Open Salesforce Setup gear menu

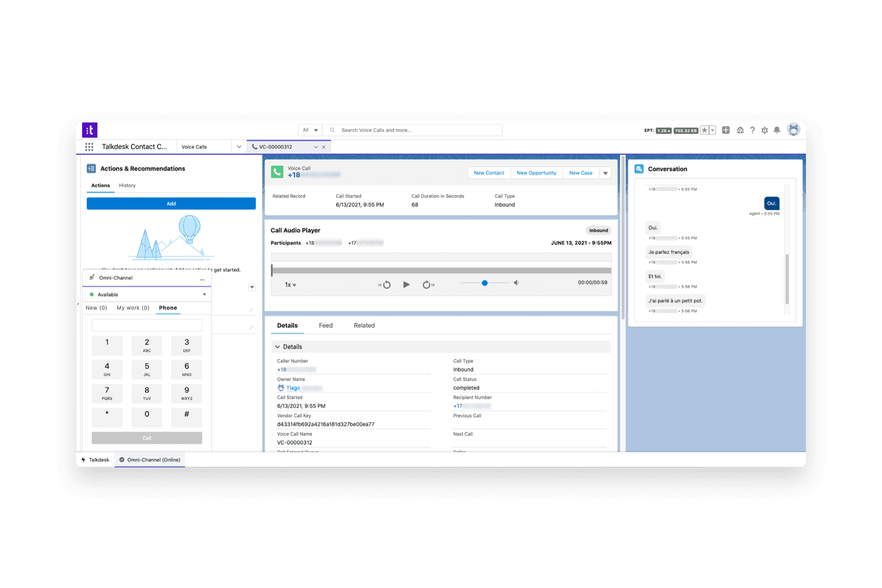coord(764,130)
